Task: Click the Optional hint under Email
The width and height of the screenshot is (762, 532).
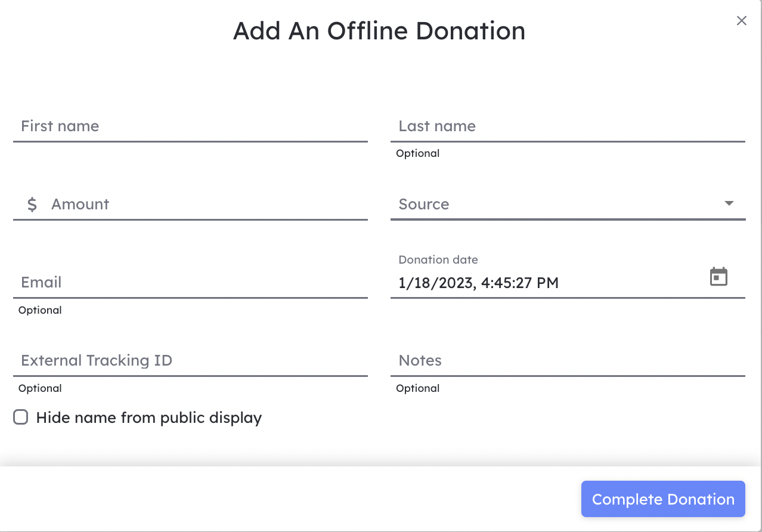Action: 40,310
